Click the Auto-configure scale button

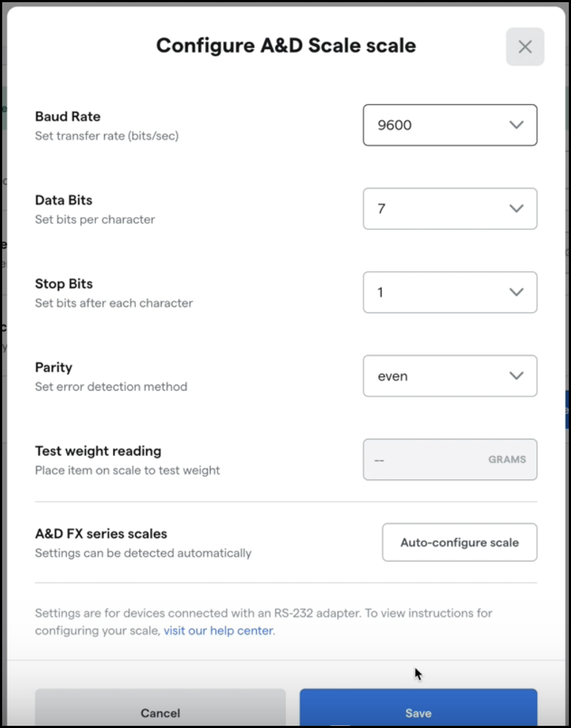(459, 542)
